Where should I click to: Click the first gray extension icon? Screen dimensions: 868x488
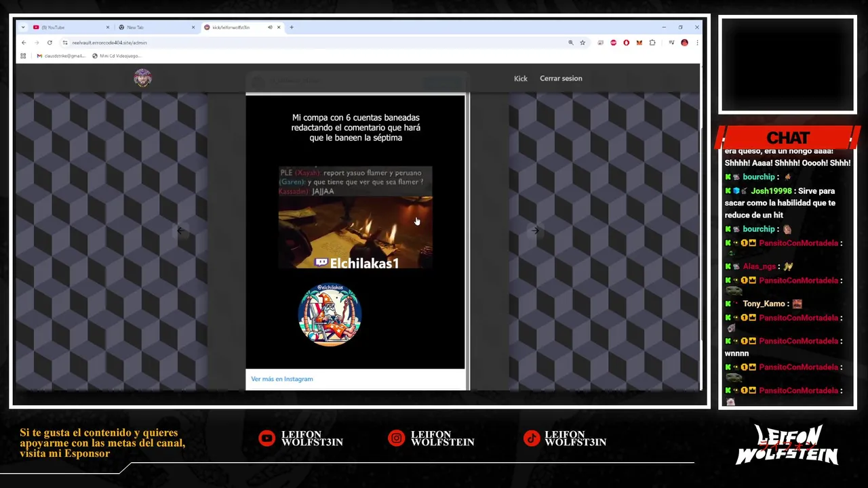point(601,43)
